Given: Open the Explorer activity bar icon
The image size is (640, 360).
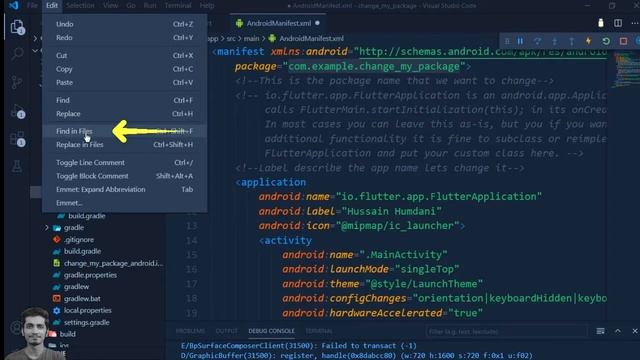Looking at the screenshot, I should point(17,27).
